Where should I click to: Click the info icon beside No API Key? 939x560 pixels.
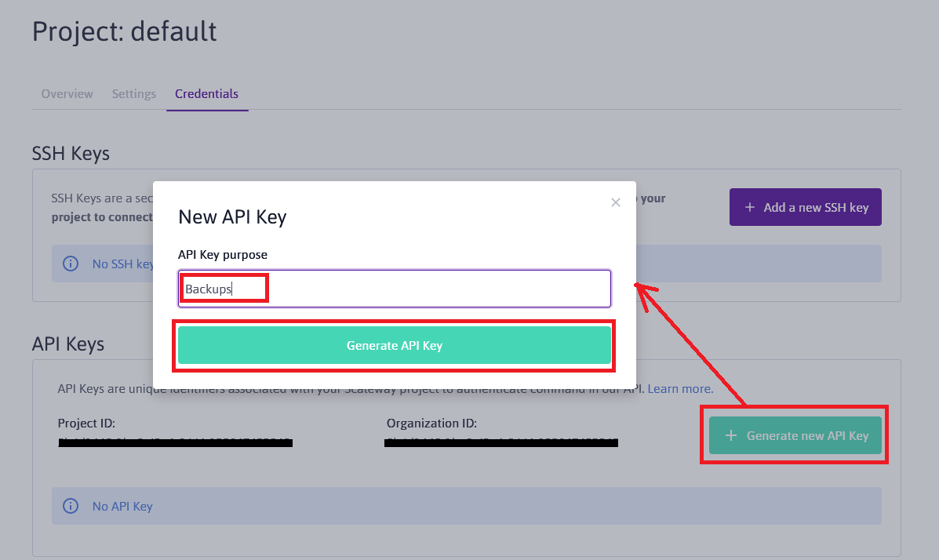71,506
